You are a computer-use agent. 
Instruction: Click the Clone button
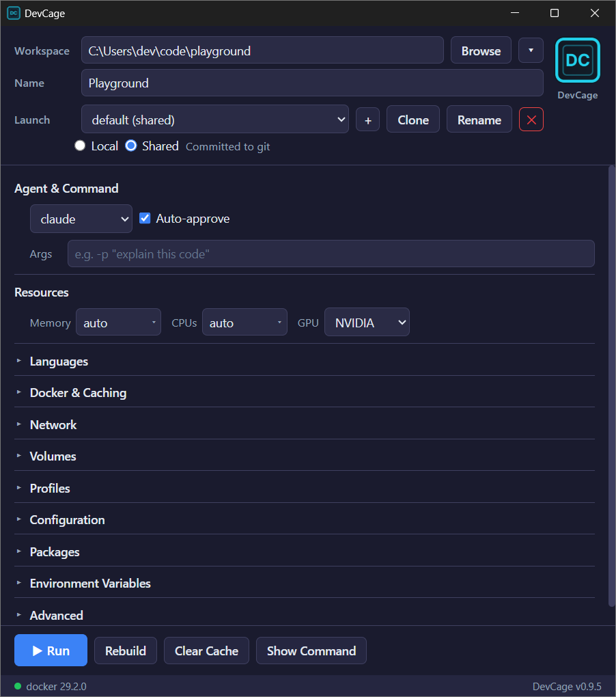point(412,119)
